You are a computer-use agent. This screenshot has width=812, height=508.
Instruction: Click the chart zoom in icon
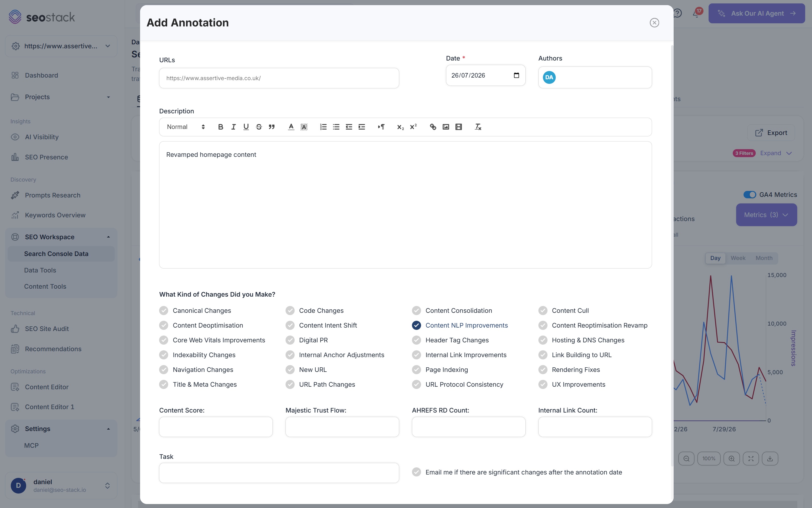coord(732,459)
